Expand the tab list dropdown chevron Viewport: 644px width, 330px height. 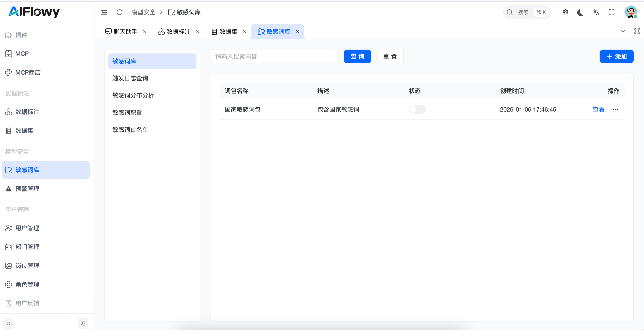(623, 31)
